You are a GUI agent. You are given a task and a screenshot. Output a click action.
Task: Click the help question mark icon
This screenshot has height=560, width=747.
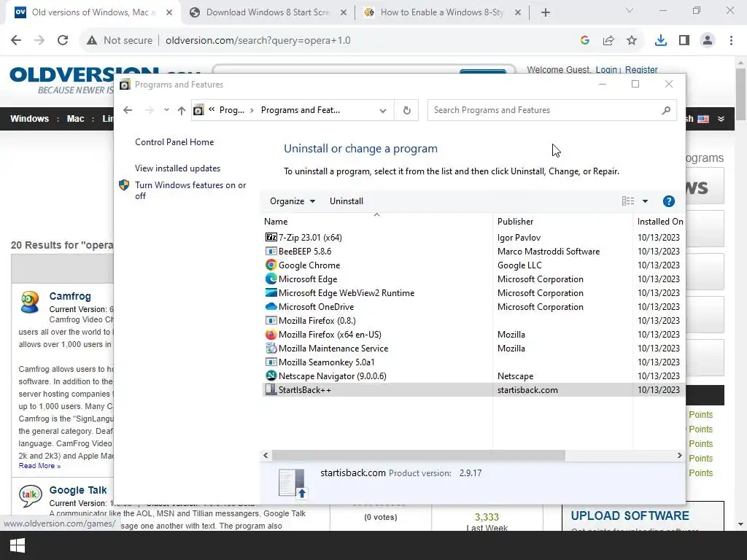(x=669, y=201)
